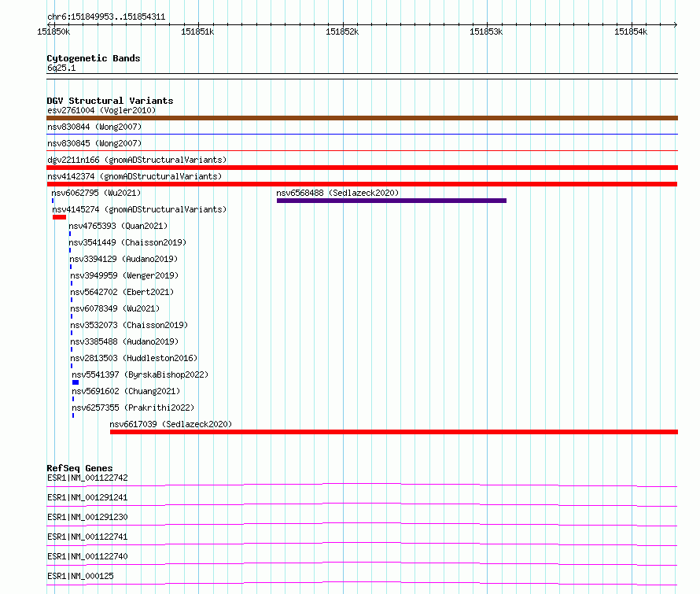This screenshot has height=594, width=700.
Task: Click nsv6568488 (Sedlazeck2020) label
Action: 337,193
